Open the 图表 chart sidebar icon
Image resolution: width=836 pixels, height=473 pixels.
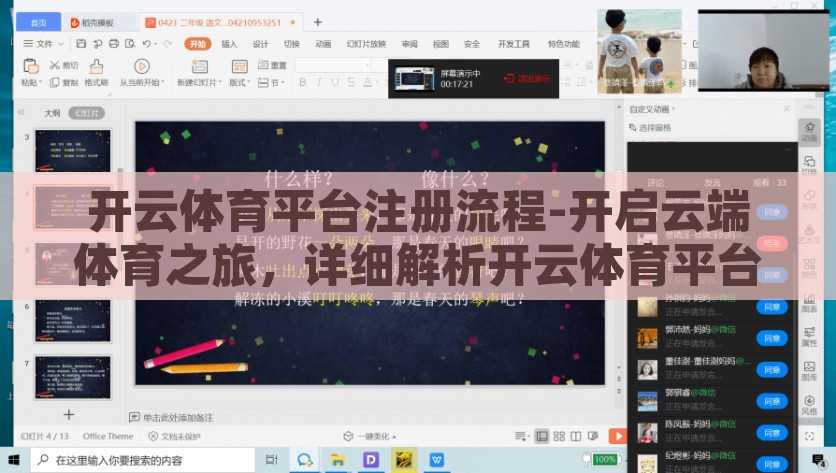pos(809,302)
